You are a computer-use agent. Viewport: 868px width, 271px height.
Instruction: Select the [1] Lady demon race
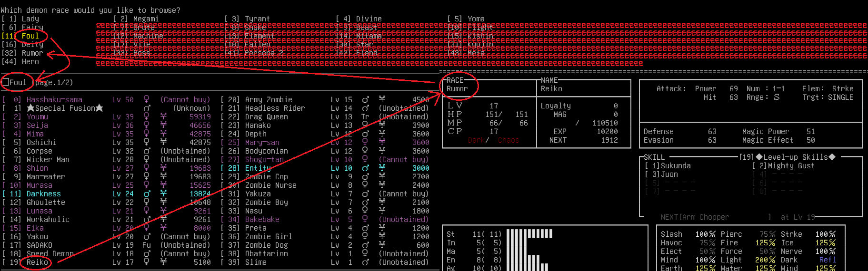tap(20, 19)
